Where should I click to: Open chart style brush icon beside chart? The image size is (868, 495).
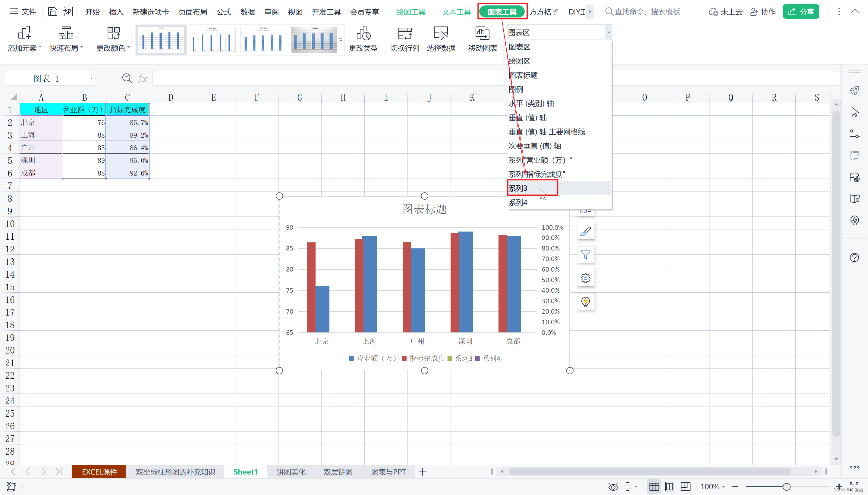(585, 232)
